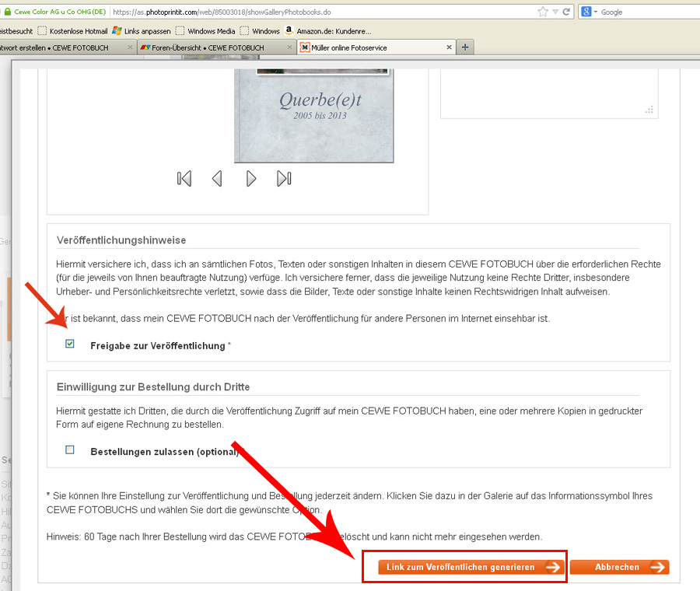Open a new browser tab with plus button

click(x=465, y=47)
